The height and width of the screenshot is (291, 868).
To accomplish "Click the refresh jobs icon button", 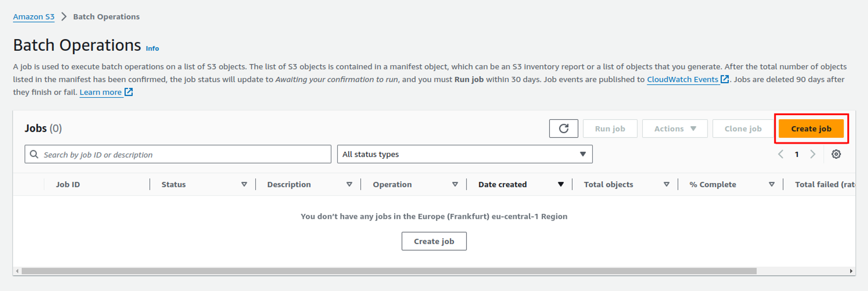I will coord(563,128).
